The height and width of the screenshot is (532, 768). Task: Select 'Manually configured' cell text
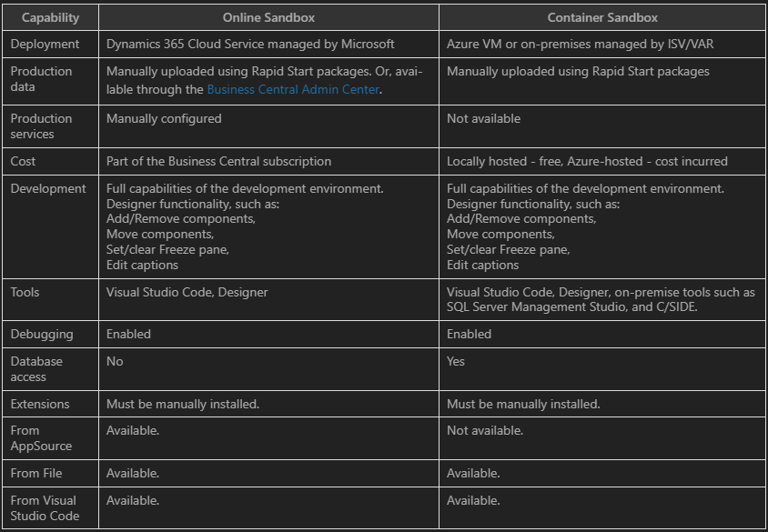tap(164, 118)
